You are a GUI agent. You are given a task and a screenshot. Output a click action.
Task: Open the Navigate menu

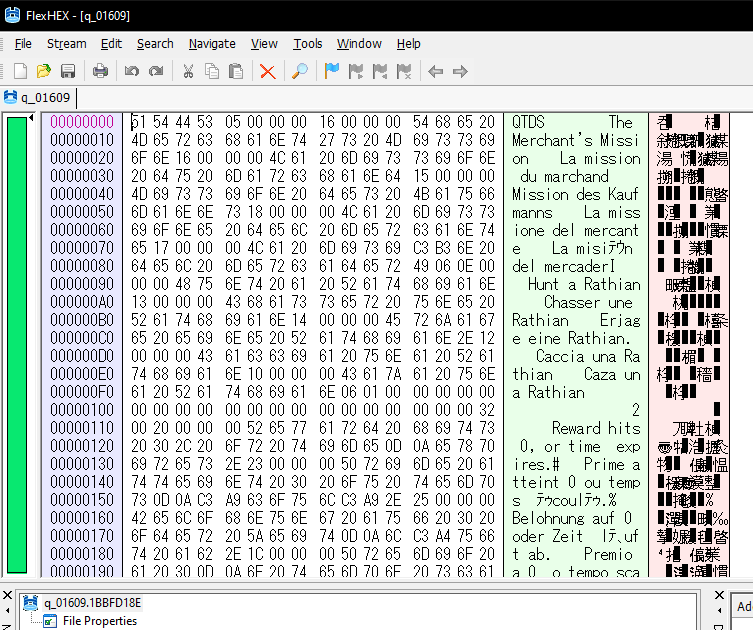tap(212, 44)
